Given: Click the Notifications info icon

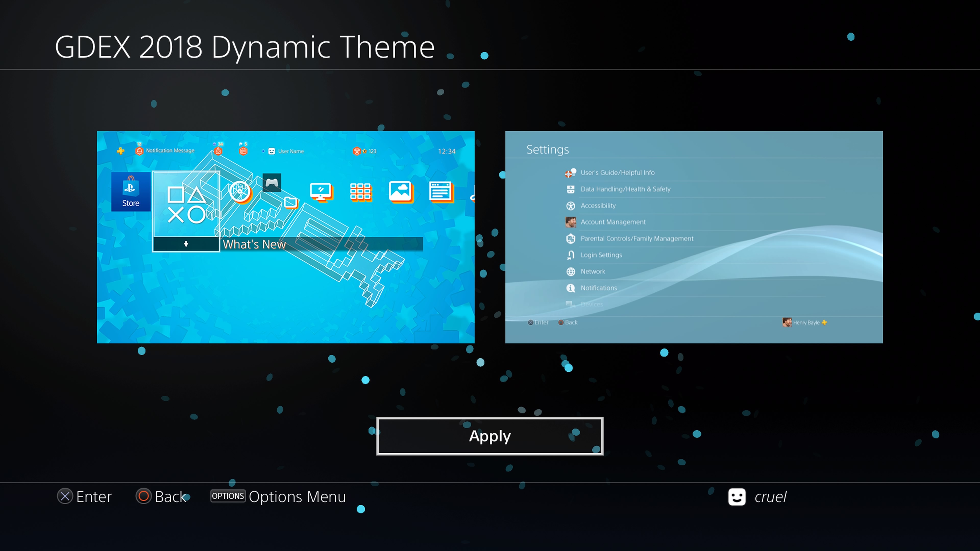Looking at the screenshot, I should (x=570, y=288).
